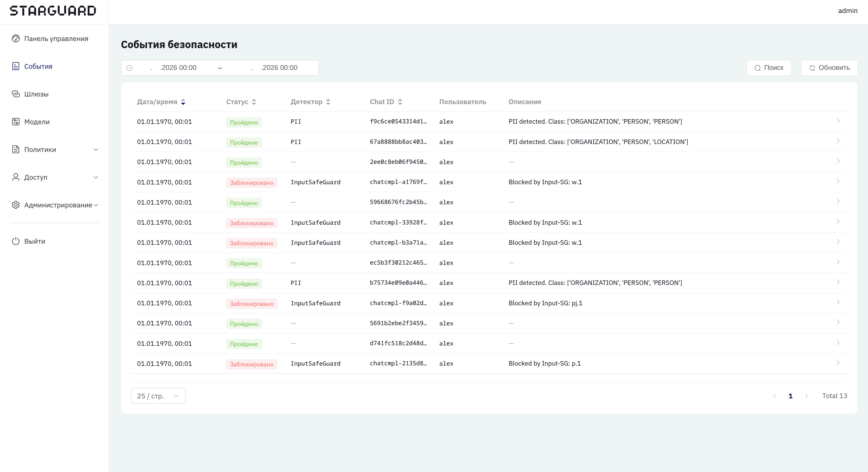Open the 25 / стр. page size dropdown
This screenshot has width=868, height=472.
point(158,396)
